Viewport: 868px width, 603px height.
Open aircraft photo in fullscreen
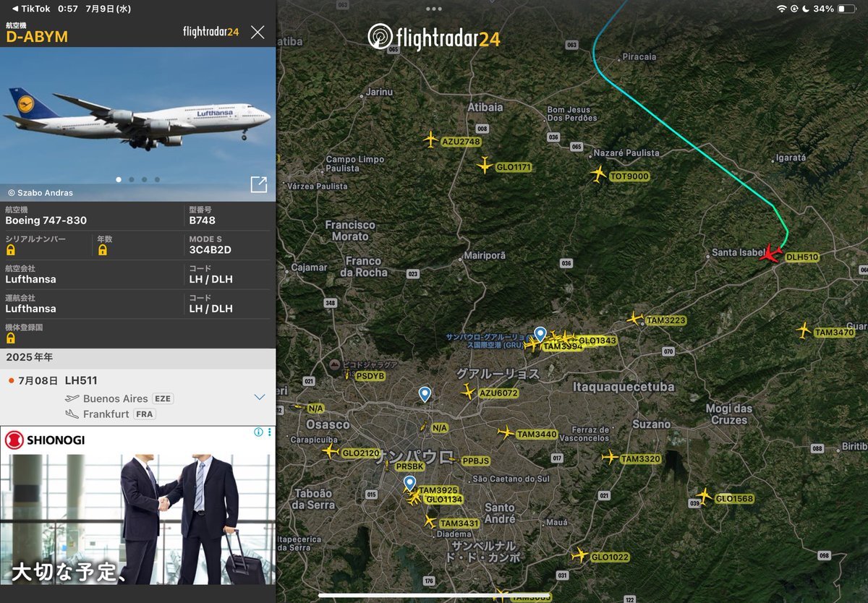click(258, 184)
